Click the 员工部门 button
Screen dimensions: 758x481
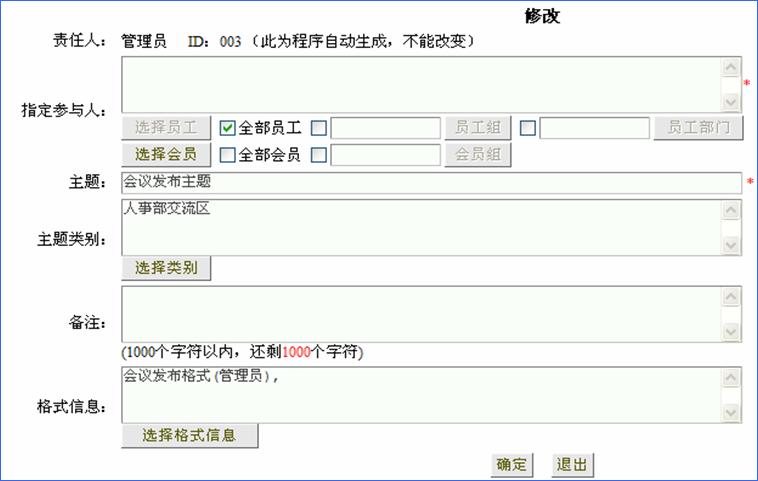tap(699, 128)
